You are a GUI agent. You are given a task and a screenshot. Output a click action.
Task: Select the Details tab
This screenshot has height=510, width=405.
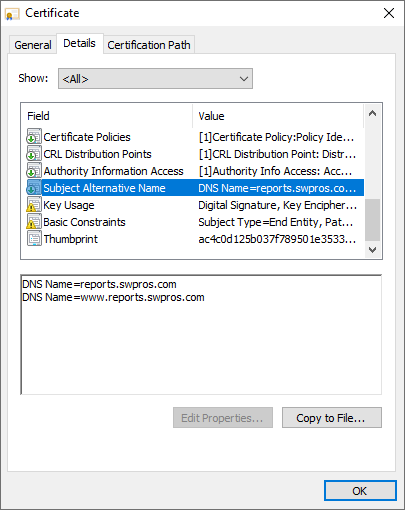[x=80, y=43]
